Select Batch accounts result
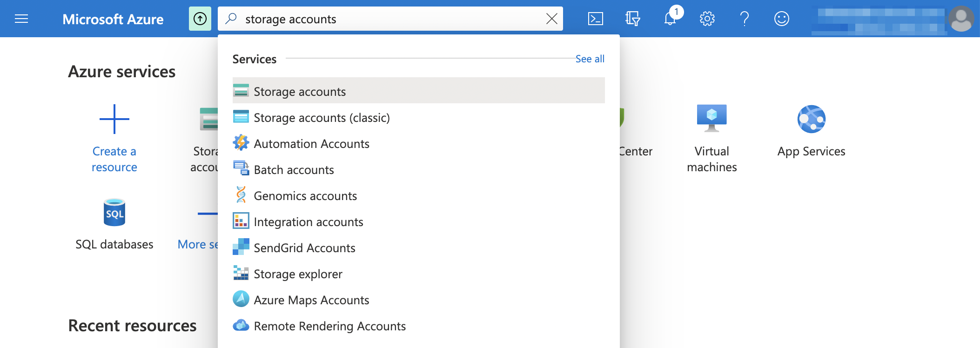The width and height of the screenshot is (980, 348). 419,169
